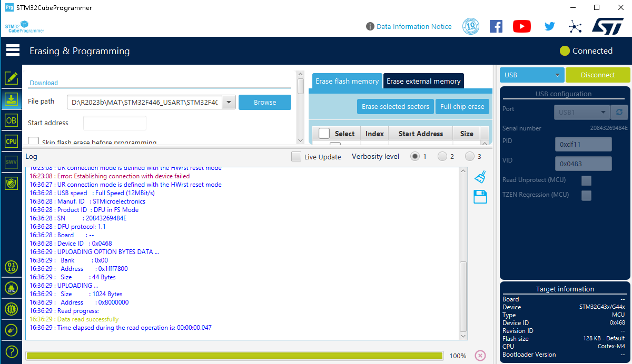
Task: Click the VID field showing 0x0483
Action: tap(584, 164)
